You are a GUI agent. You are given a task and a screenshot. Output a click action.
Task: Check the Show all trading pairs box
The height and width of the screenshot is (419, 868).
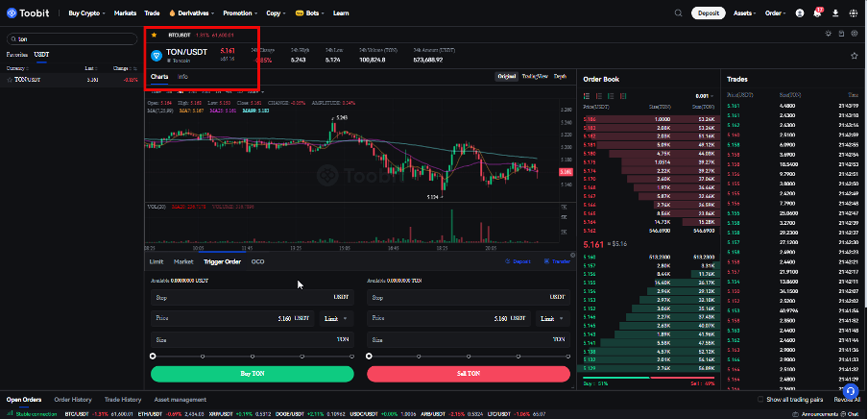[760, 399]
